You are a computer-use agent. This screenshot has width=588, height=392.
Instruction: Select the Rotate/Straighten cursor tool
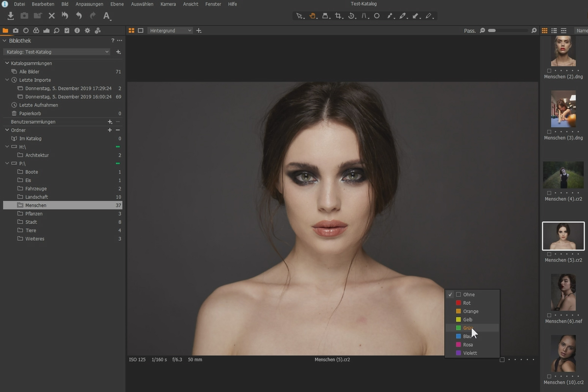pyautogui.click(x=351, y=16)
